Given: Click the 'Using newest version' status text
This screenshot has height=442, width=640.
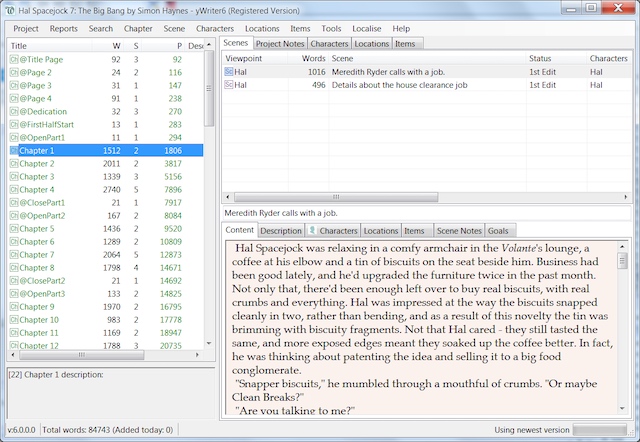Looking at the screenshot, I should [531, 430].
